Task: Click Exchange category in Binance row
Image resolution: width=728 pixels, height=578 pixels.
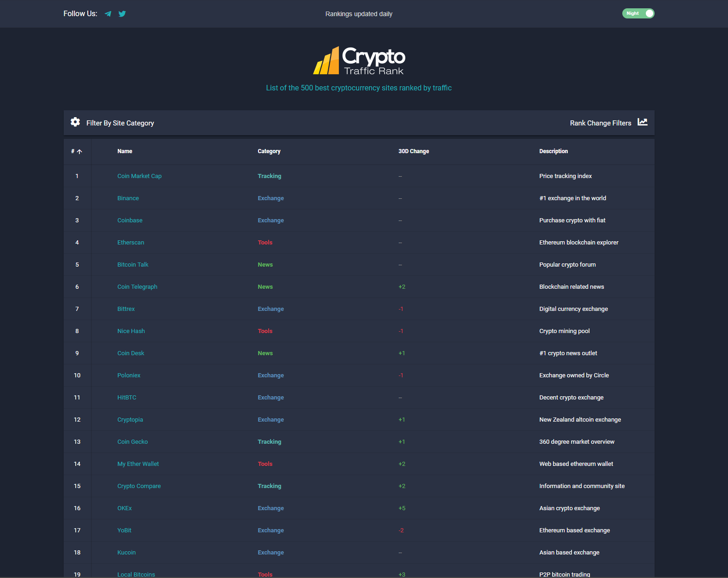Action: (271, 198)
